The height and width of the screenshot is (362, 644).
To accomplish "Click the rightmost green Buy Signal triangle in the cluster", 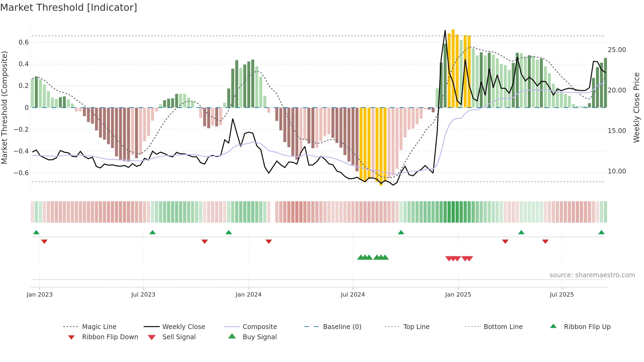I will 385,257.
